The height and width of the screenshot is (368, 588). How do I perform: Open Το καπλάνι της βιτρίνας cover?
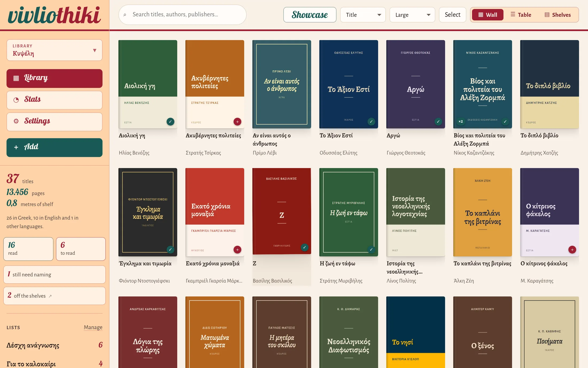[x=482, y=212]
